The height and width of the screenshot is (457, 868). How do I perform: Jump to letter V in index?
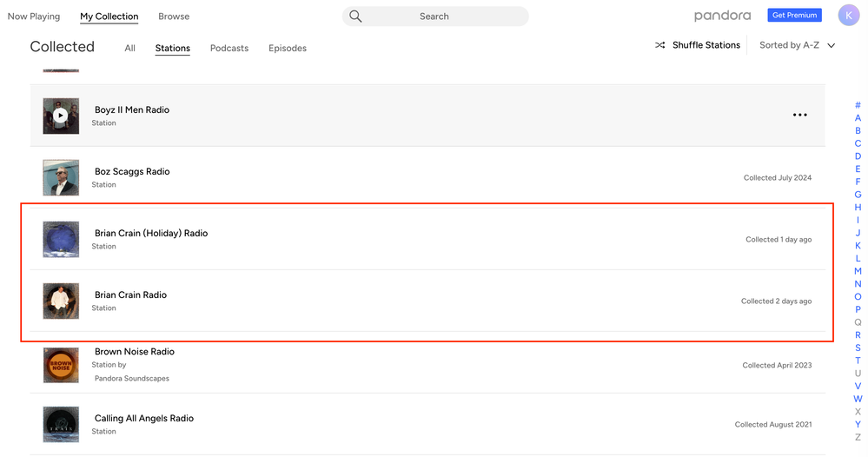(858, 386)
